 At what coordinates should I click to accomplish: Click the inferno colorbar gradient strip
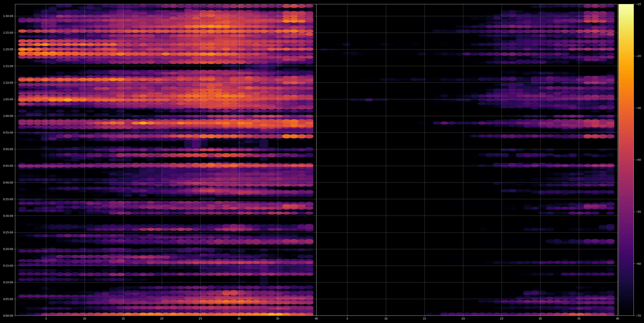pyautogui.click(x=626, y=160)
